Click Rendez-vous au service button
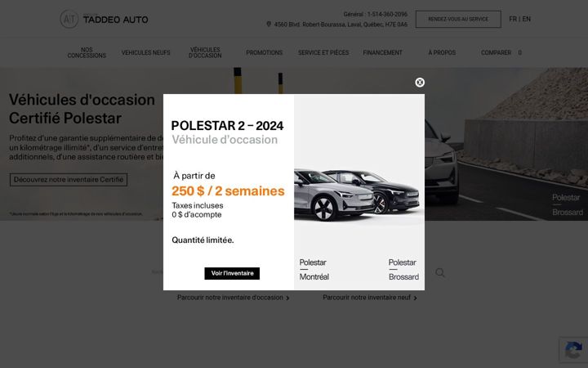 [458, 19]
